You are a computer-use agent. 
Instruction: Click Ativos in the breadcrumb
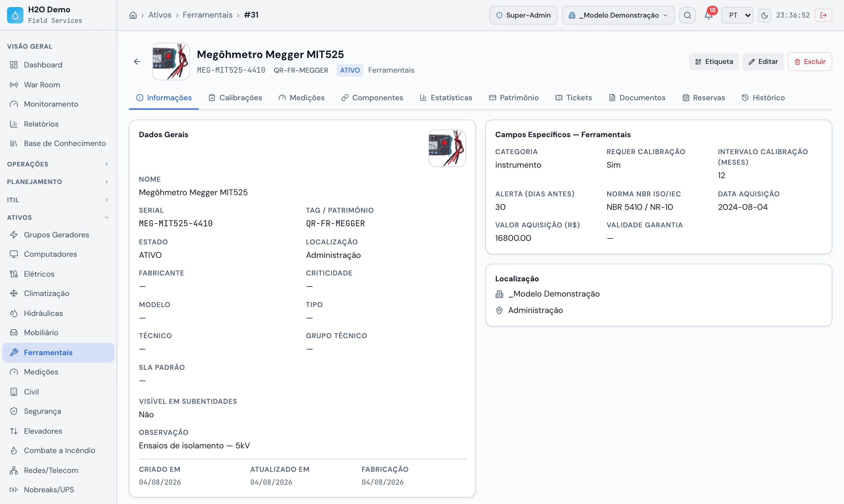click(x=160, y=15)
